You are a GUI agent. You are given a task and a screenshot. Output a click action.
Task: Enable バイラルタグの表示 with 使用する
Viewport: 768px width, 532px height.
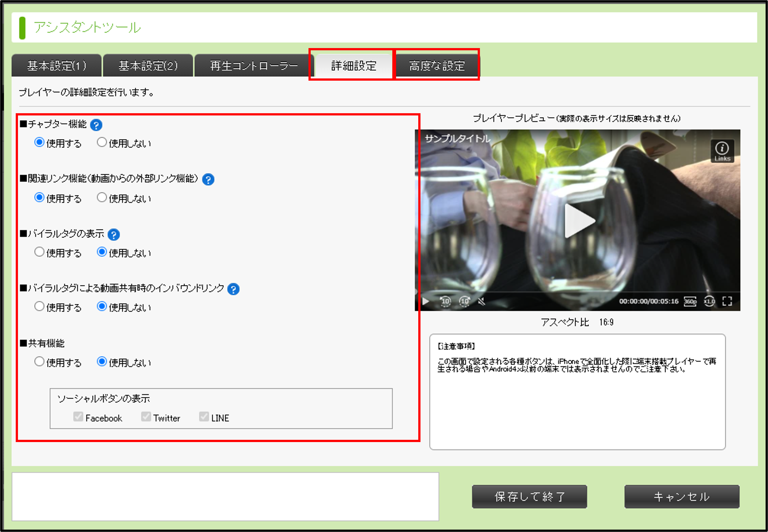pos(39,252)
